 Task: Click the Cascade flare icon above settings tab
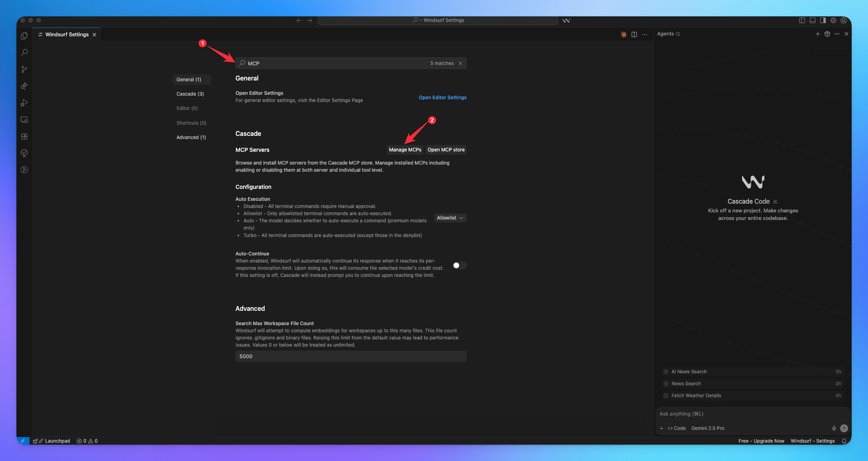(623, 34)
